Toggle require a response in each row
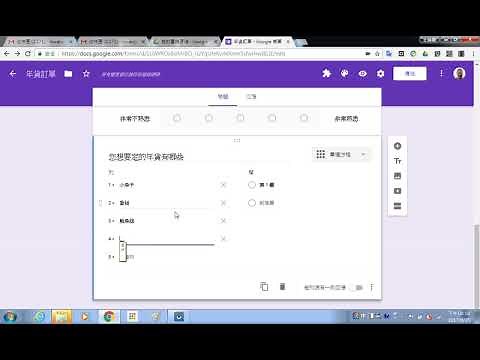This screenshot has height=360, width=480. pos(357,287)
